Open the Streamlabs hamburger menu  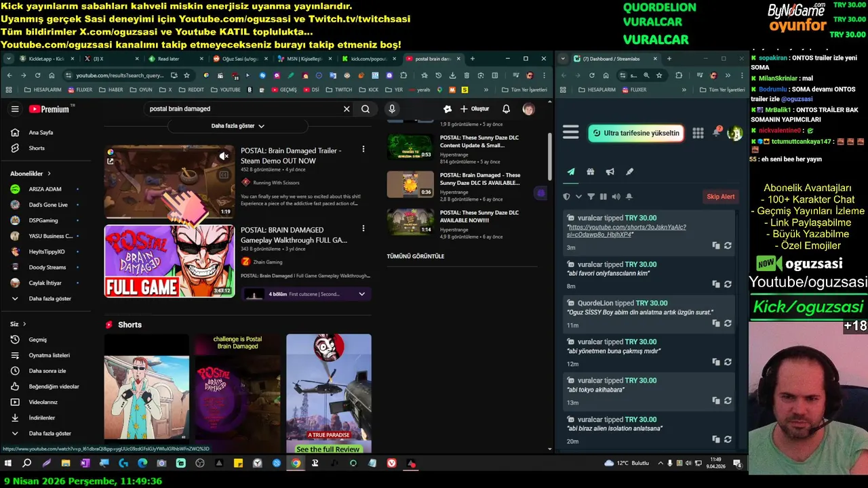tap(571, 132)
